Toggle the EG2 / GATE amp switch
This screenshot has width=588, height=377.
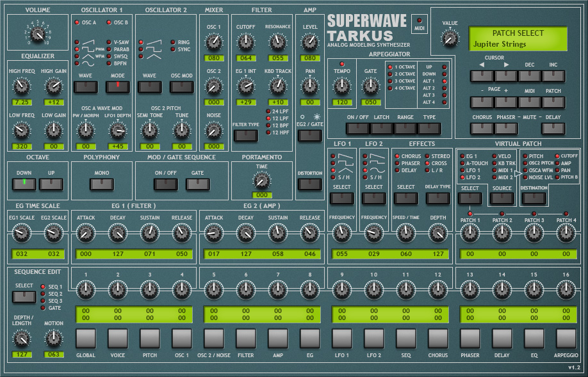(310, 135)
